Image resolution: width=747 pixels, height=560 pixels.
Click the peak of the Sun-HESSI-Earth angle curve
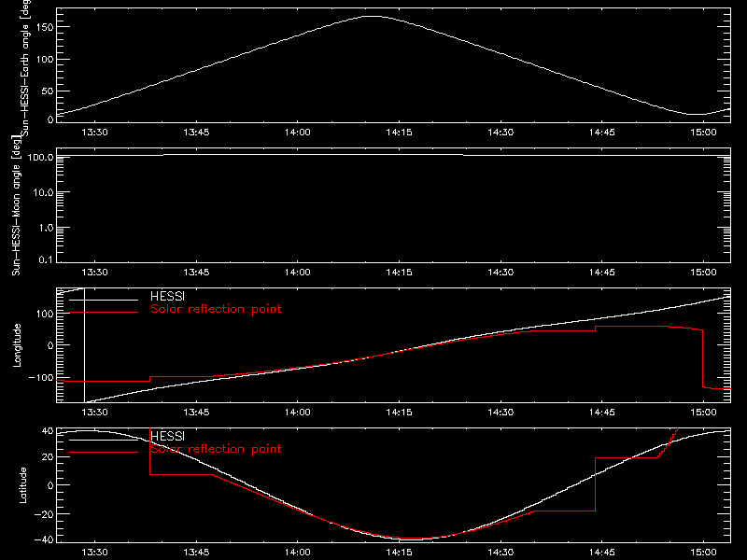point(373,17)
